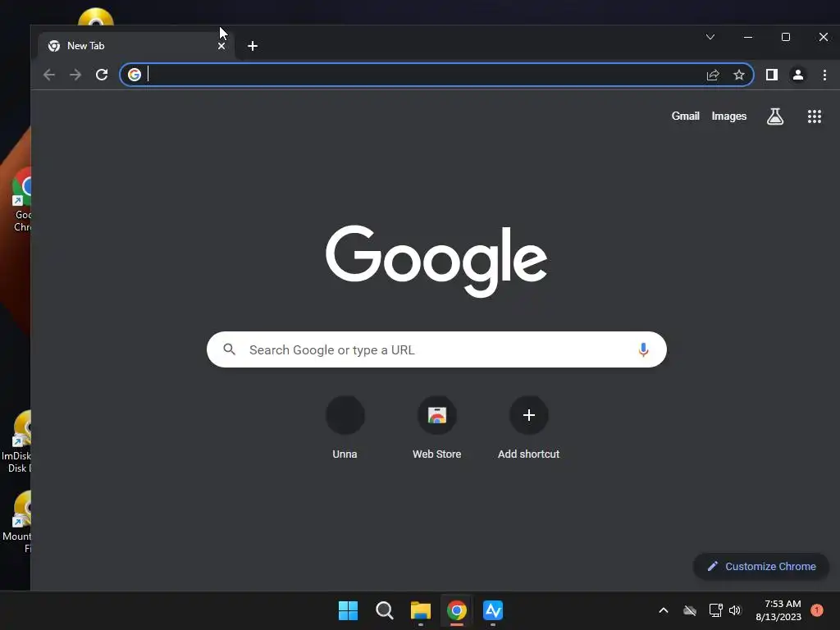Open network status tray icon

coord(715,610)
